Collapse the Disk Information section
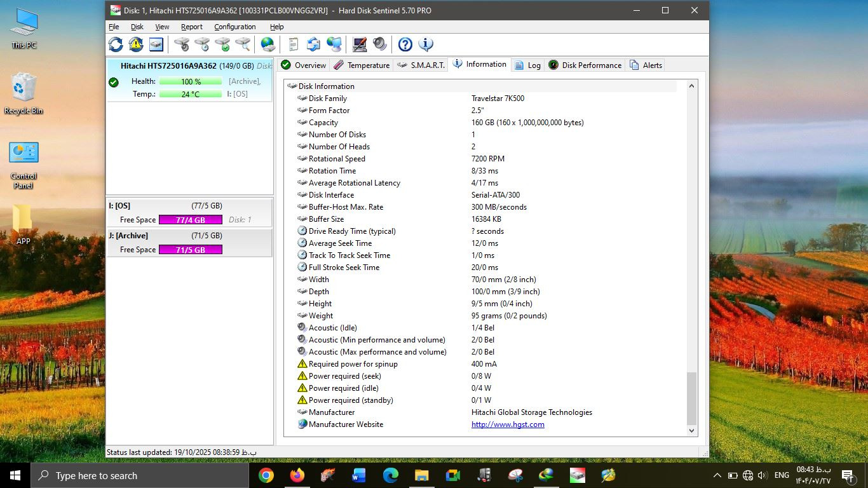Screen dimensions: 868x488 292,86
